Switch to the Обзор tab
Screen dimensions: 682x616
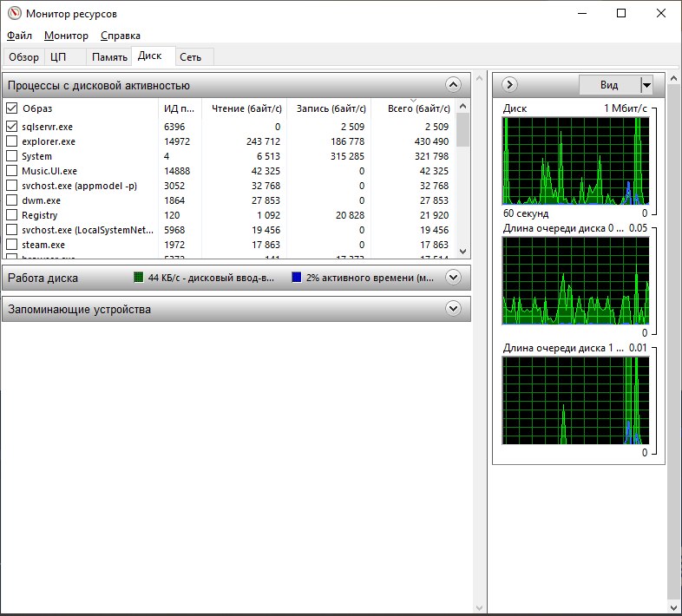pos(24,57)
